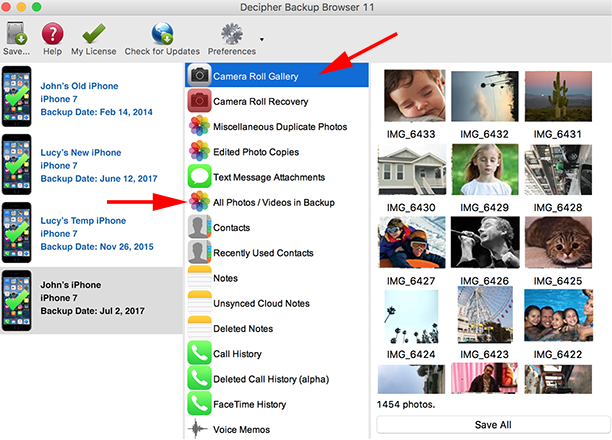Select the Call History label
The width and height of the screenshot is (612, 440).
237,354
